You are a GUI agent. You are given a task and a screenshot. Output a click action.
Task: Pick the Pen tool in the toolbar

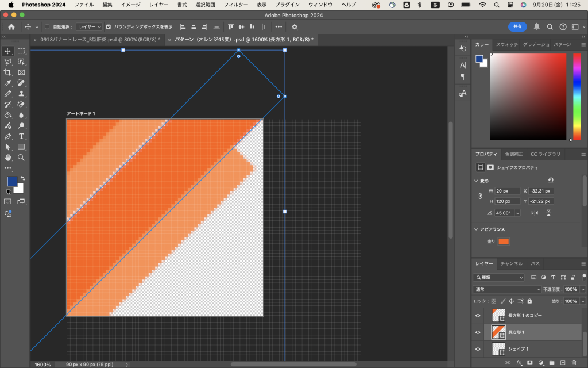8,136
